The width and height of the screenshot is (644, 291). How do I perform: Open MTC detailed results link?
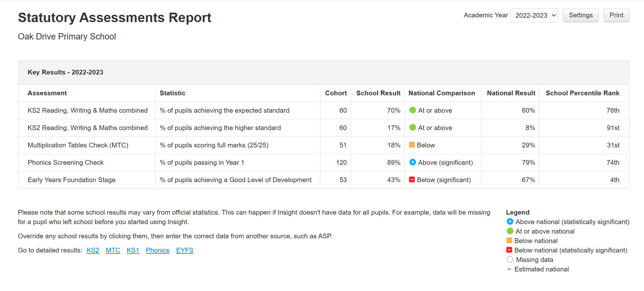tap(113, 250)
